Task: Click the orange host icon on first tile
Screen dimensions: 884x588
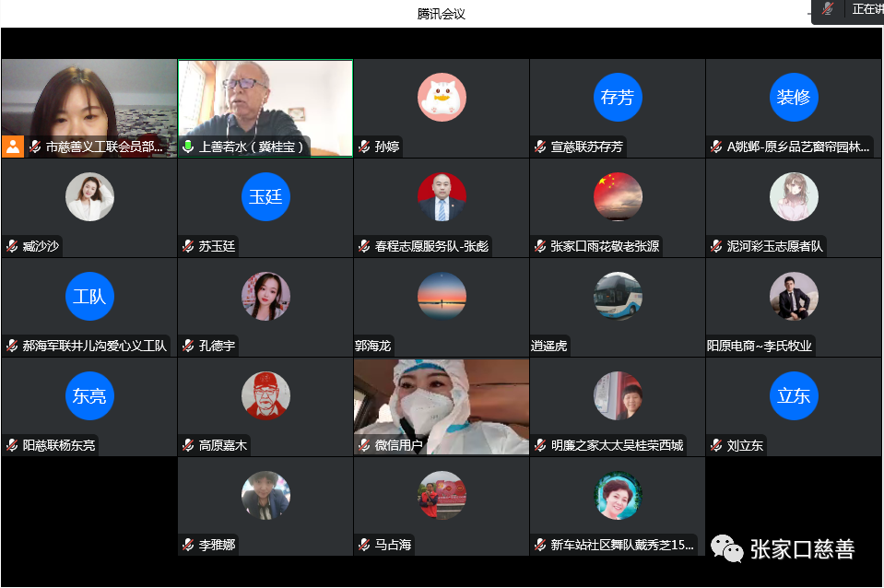Action: click(13, 147)
